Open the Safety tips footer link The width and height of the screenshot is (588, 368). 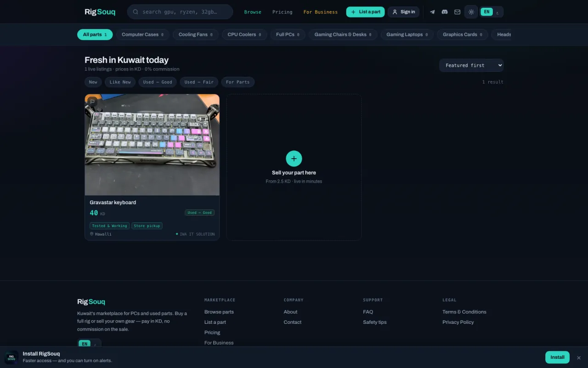click(375, 322)
